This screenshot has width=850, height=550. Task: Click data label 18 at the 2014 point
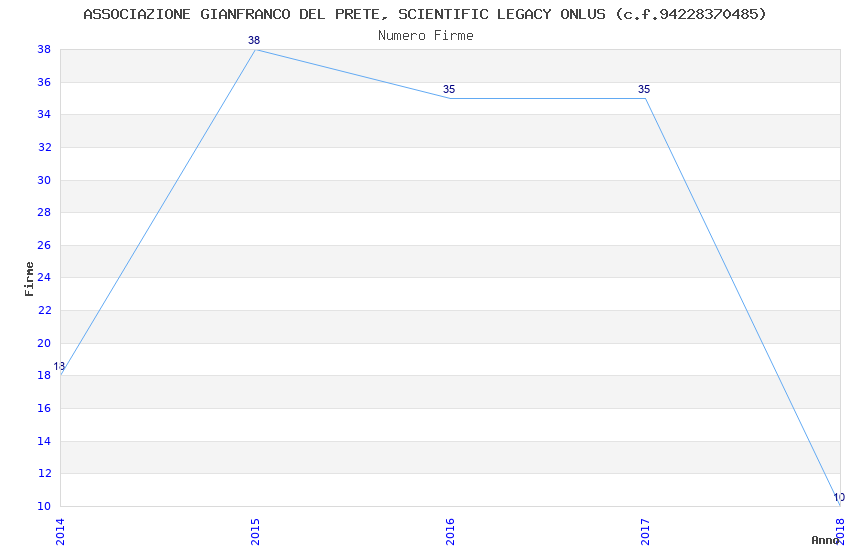click(59, 366)
